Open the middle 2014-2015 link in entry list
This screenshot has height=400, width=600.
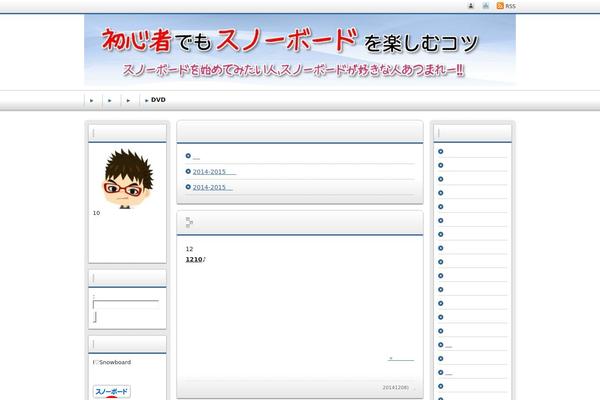click(214, 172)
